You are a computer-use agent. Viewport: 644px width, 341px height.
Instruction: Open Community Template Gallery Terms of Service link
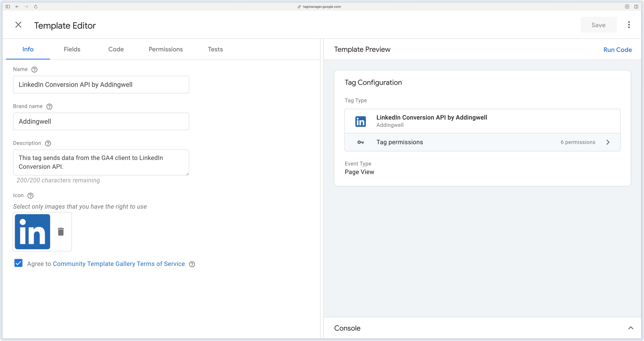click(x=119, y=264)
